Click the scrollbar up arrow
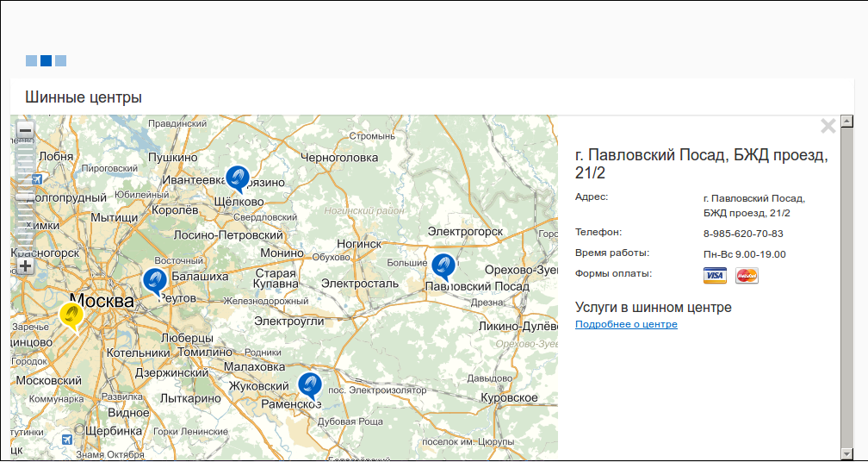 coord(846,120)
